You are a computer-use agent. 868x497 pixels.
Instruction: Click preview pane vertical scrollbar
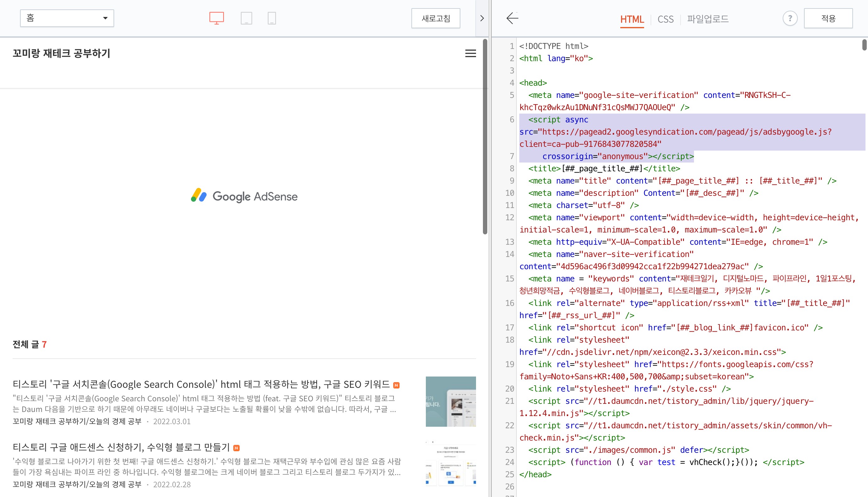(485, 136)
